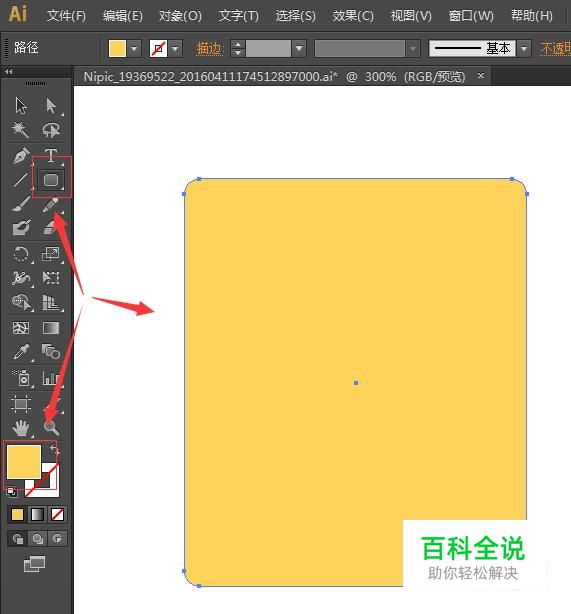571x614 pixels.
Task: Click the yellow fill swatch in control bar
Action: tap(117, 49)
